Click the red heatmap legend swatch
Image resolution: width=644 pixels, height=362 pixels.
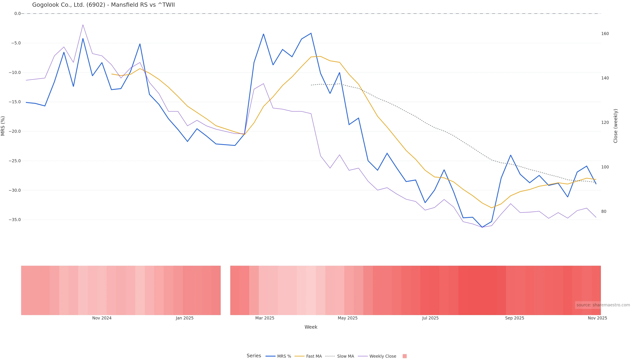point(405,356)
